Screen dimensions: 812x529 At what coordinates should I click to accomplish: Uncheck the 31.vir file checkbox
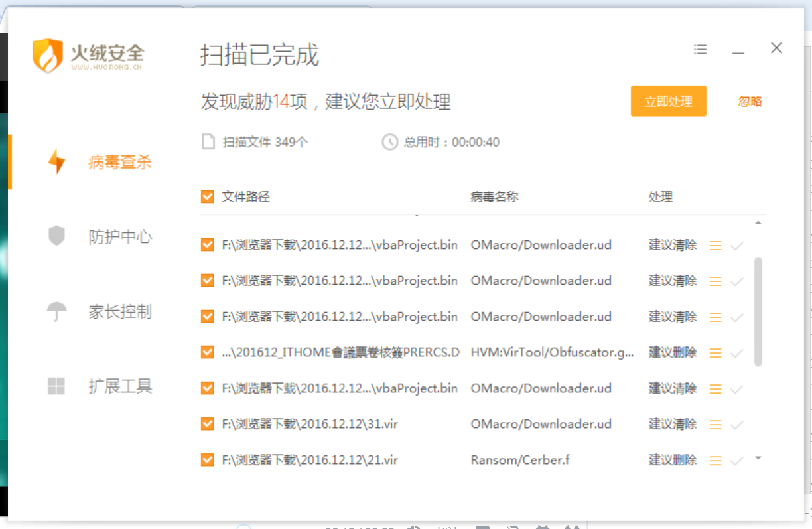click(207, 424)
